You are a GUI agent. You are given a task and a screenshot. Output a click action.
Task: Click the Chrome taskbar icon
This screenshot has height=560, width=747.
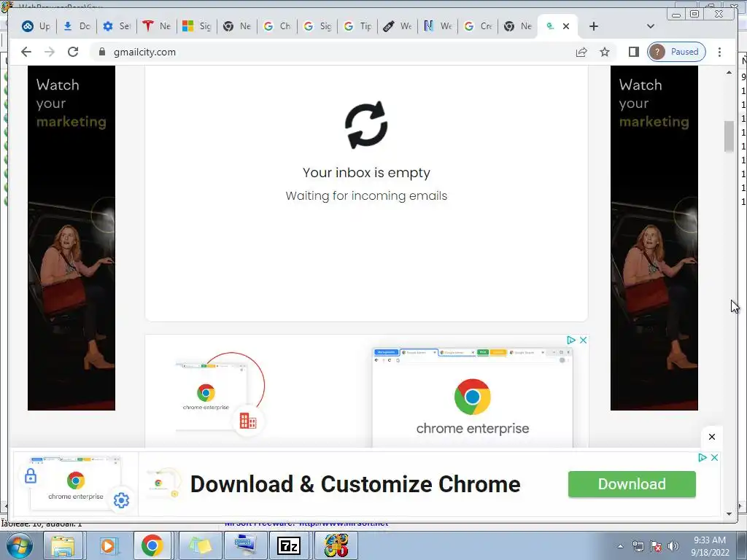(x=152, y=545)
